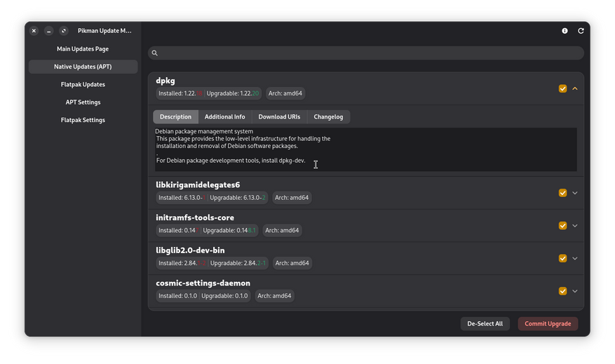Click the cosmic-settings-daemon package name

tap(203, 283)
